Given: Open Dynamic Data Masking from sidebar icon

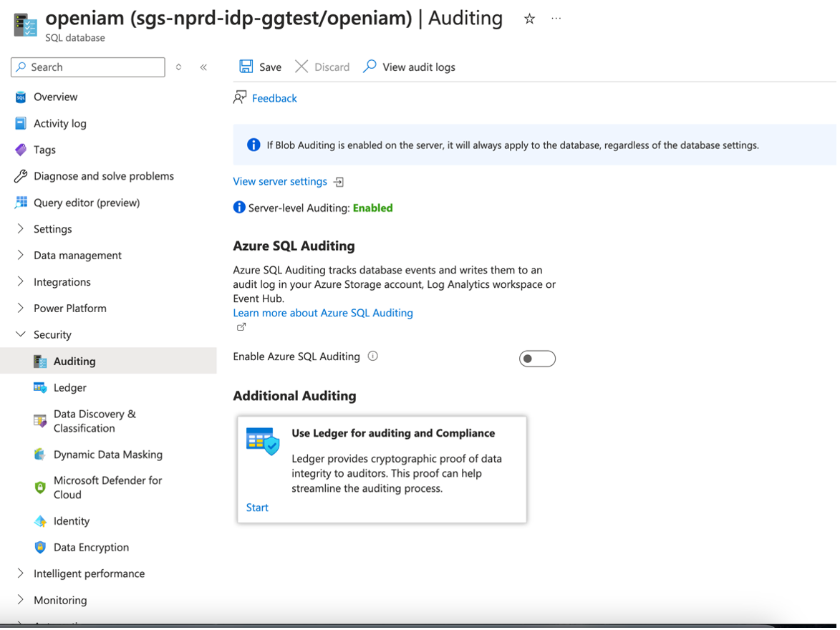Looking at the screenshot, I should point(40,455).
